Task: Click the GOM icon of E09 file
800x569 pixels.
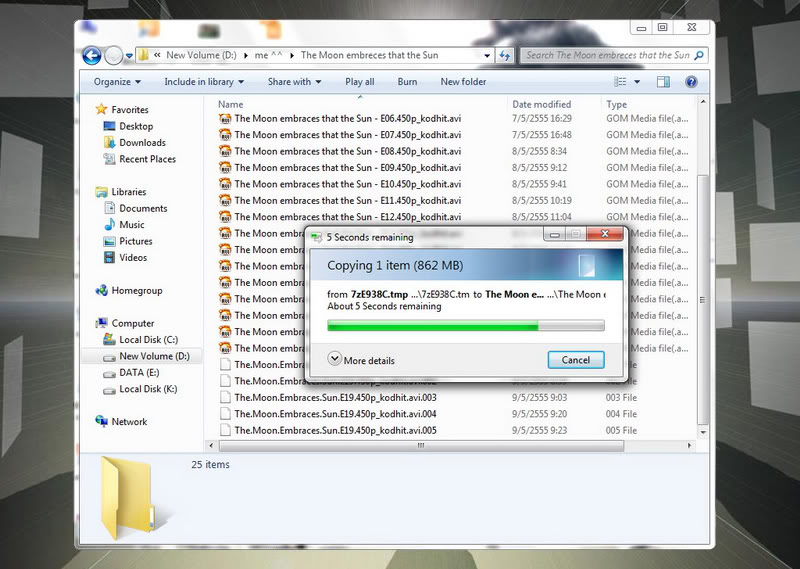Action: point(225,167)
